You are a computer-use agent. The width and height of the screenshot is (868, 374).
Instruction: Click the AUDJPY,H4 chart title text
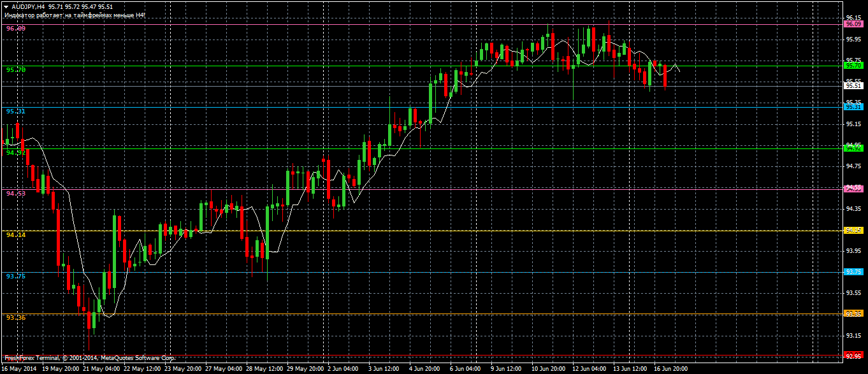pyautogui.click(x=28, y=6)
